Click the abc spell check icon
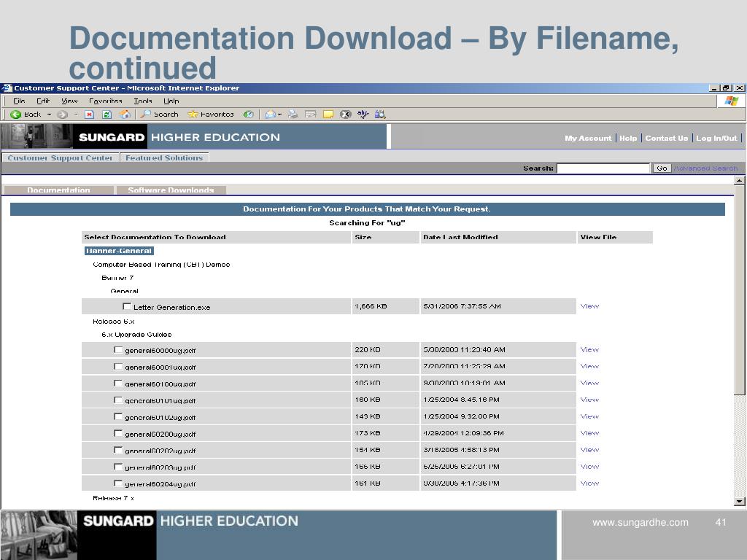The height and width of the screenshot is (560, 747). (x=363, y=114)
